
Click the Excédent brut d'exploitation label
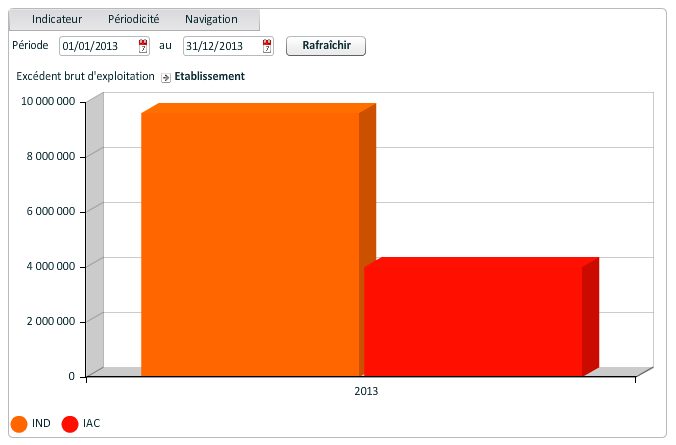[85, 76]
